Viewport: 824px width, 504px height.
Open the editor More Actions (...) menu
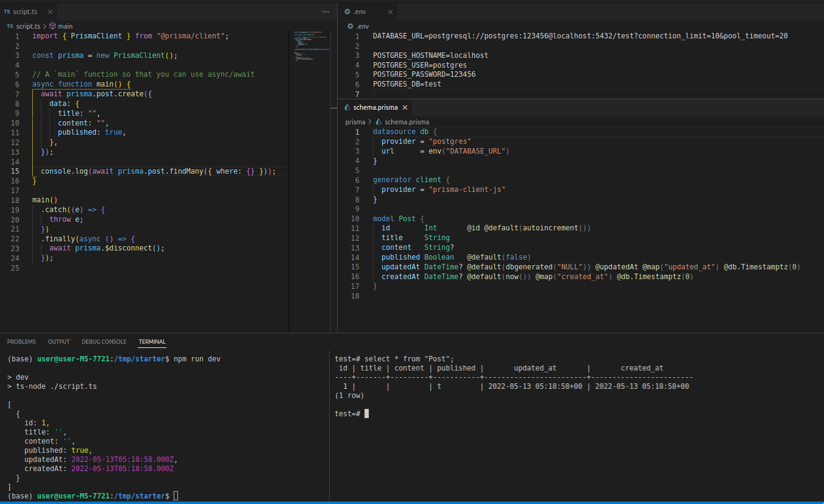tap(325, 11)
